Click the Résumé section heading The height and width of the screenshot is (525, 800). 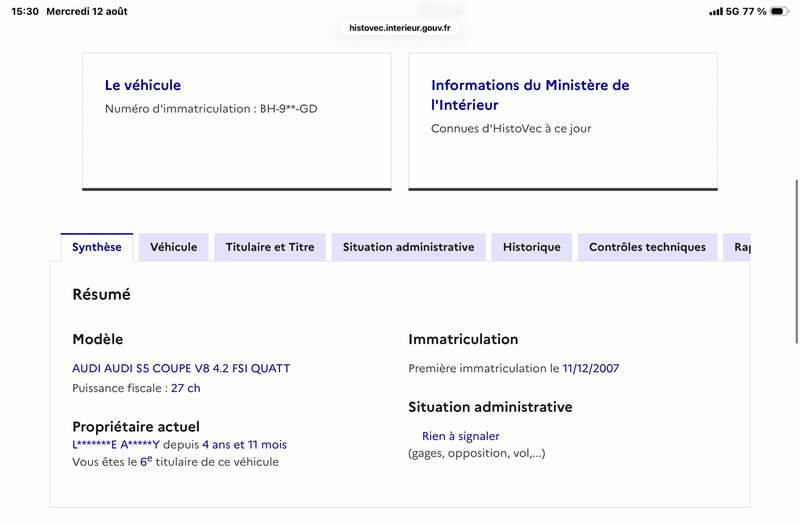[102, 294]
